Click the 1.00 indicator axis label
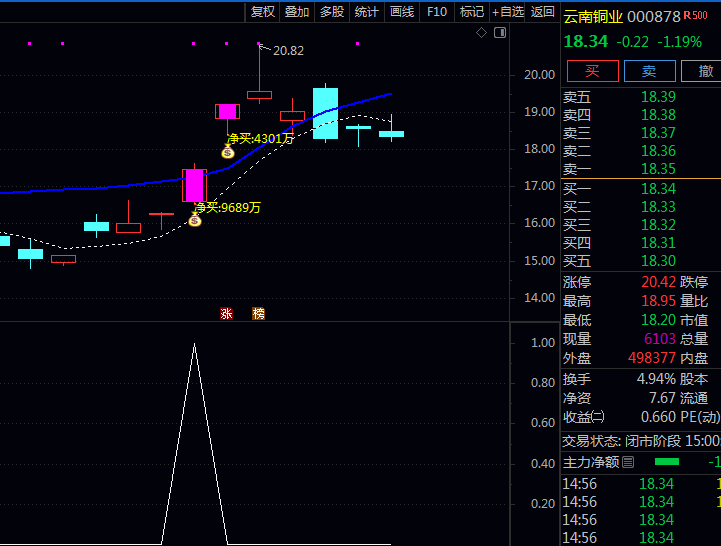This screenshot has height=546, width=721. pyautogui.click(x=543, y=343)
